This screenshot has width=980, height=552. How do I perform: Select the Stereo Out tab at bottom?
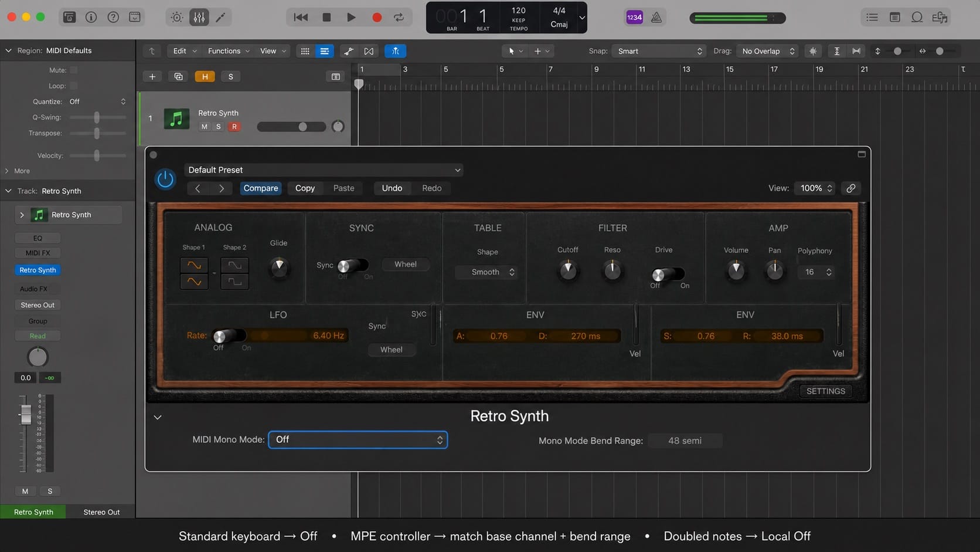(101, 512)
